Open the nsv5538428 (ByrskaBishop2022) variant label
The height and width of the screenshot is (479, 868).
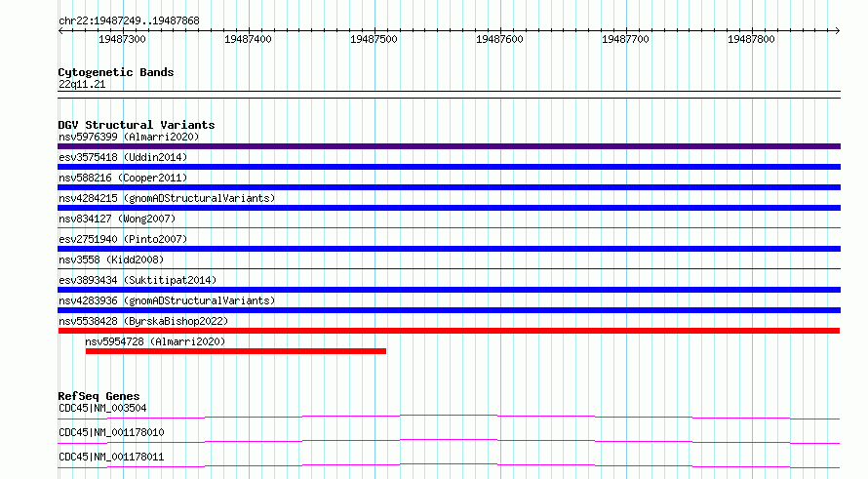(143, 321)
